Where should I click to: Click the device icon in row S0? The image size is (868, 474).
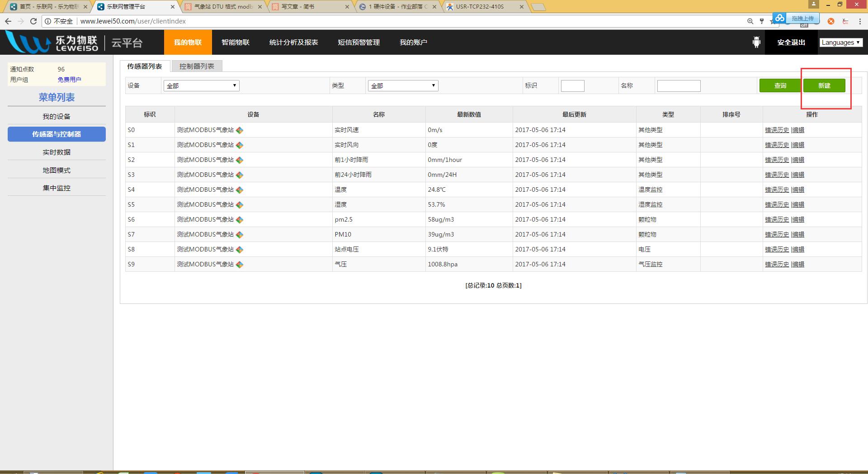click(x=240, y=130)
